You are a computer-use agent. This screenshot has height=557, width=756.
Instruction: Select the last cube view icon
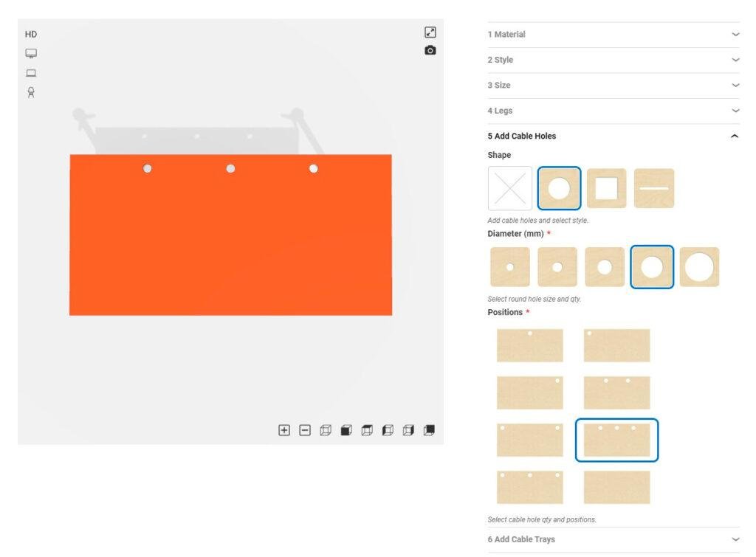point(429,430)
